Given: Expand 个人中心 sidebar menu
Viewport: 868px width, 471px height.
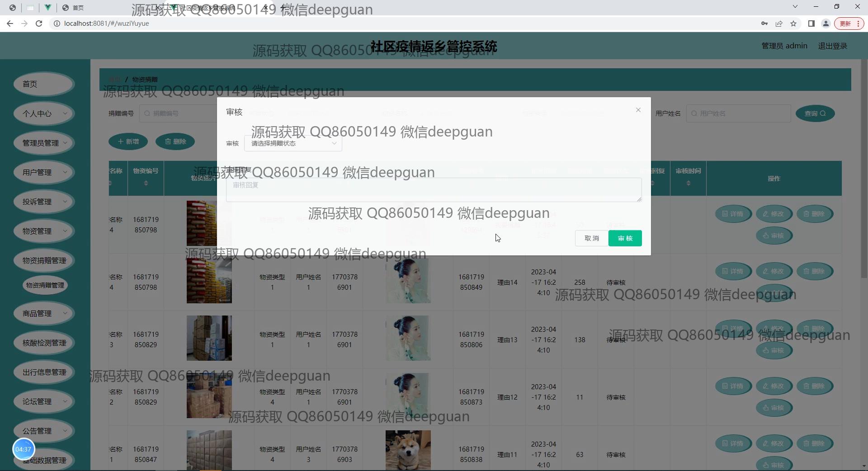Looking at the screenshot, I should (x=44, y=113).
